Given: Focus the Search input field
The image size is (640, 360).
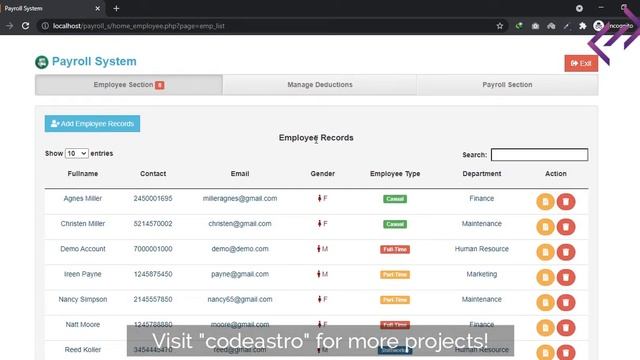Looking at the screenshot, I should (x=539, y=155).
